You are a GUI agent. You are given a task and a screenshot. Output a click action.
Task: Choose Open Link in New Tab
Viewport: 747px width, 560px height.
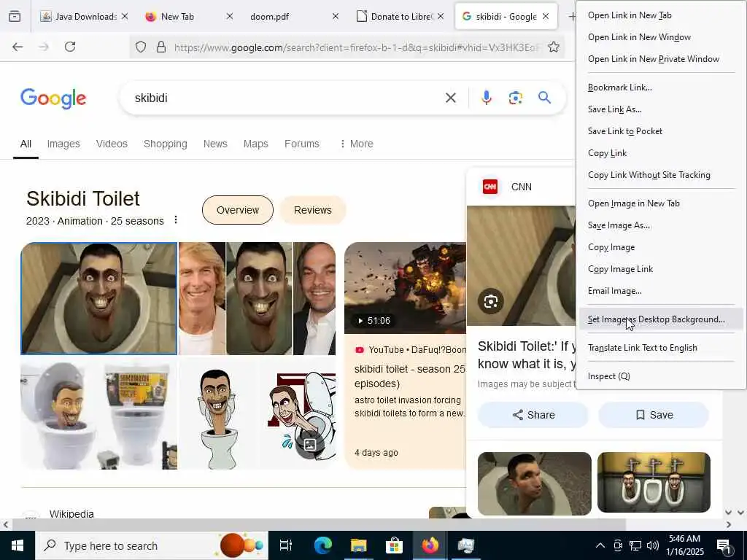(x=660, y=15)
